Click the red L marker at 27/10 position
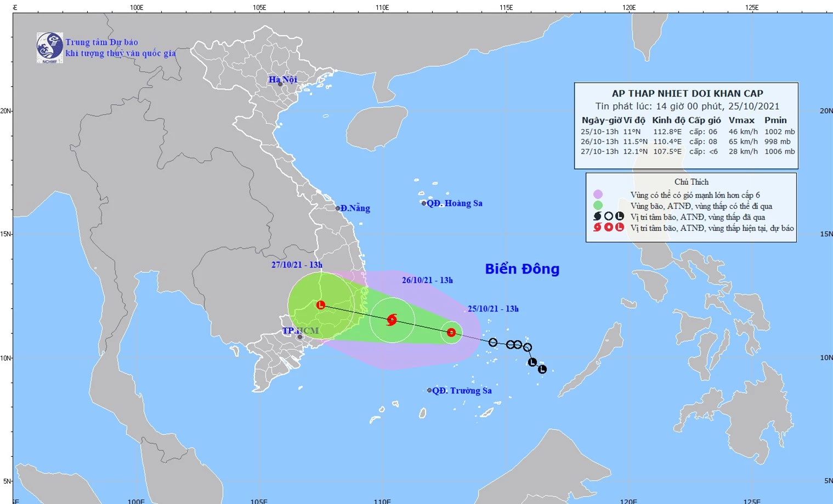Image resolution: width=833 pixels, height=504 pixels. [x=321, y=305]
